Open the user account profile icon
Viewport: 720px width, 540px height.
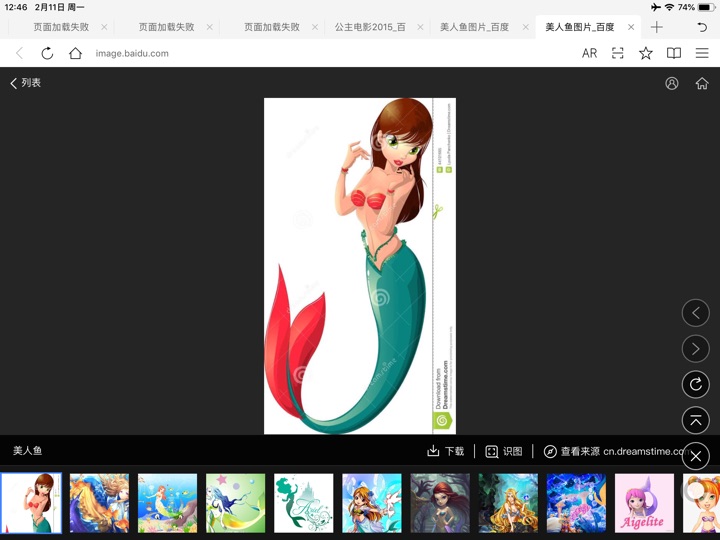point(672,83)
